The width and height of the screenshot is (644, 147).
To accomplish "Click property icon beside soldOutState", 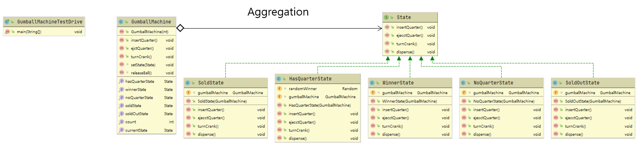I will (x=122, y=114).
